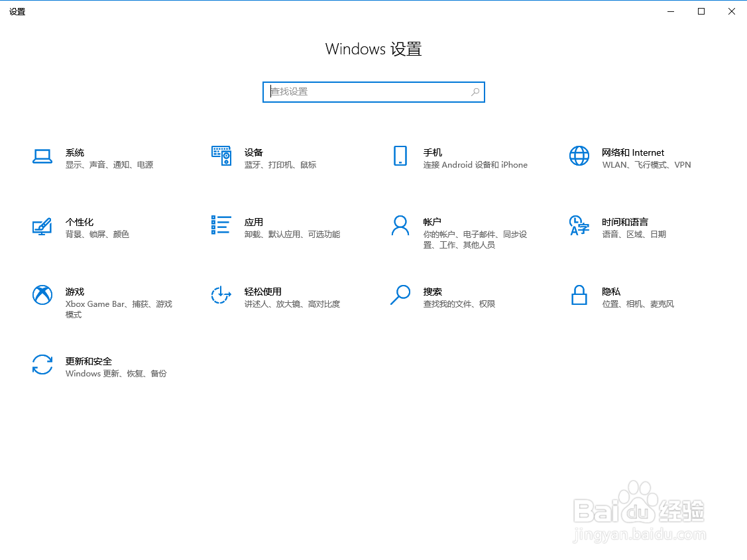Open the 应用 list icon
The width and height of the screenshot is (747, 560).
click(221, 225)
